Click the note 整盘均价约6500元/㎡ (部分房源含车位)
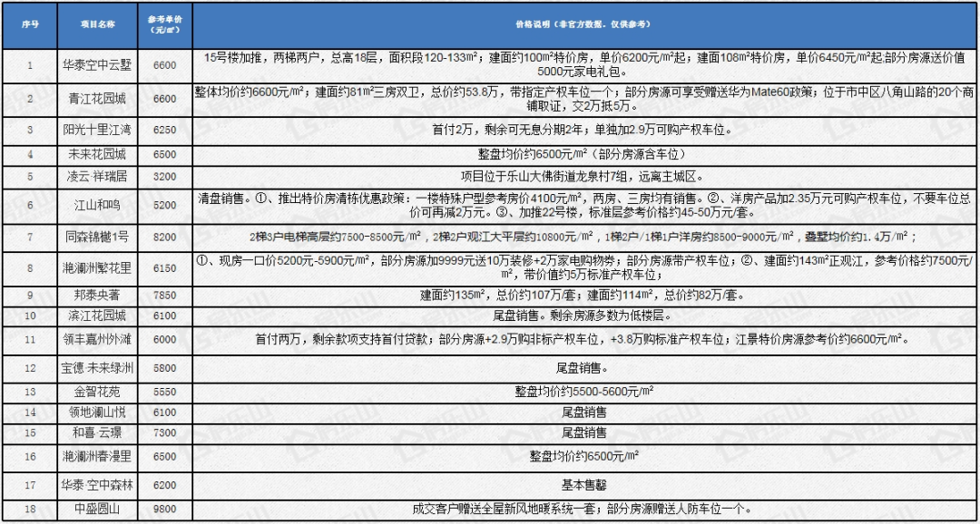Image resolution: width=980 pixels, height=524 pixels. 584,154
